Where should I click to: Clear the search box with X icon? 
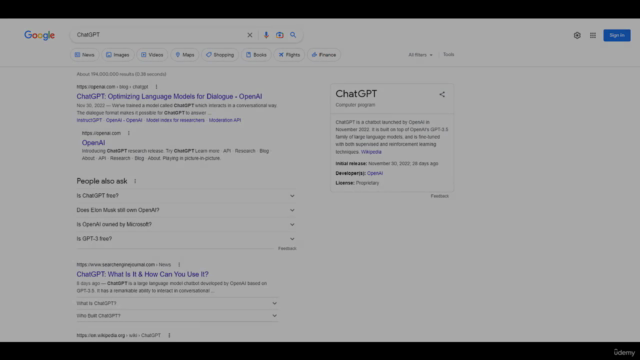pos(250,35)
